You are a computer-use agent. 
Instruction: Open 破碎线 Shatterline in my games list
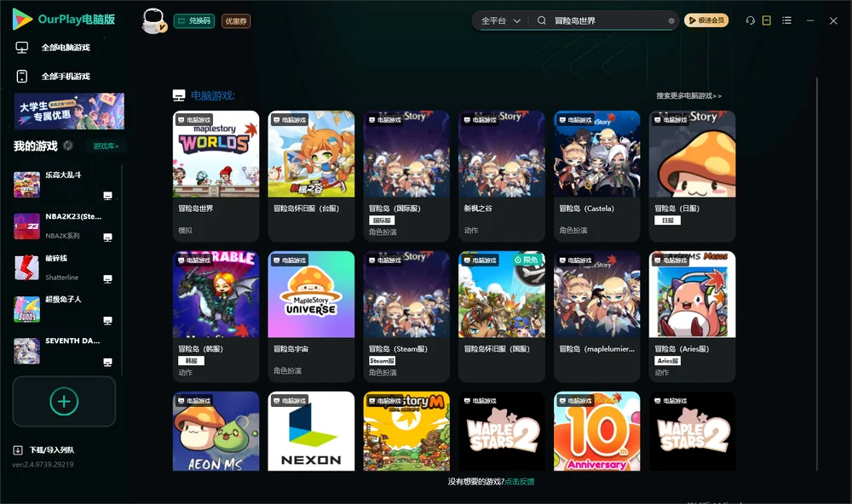point(64,267)
